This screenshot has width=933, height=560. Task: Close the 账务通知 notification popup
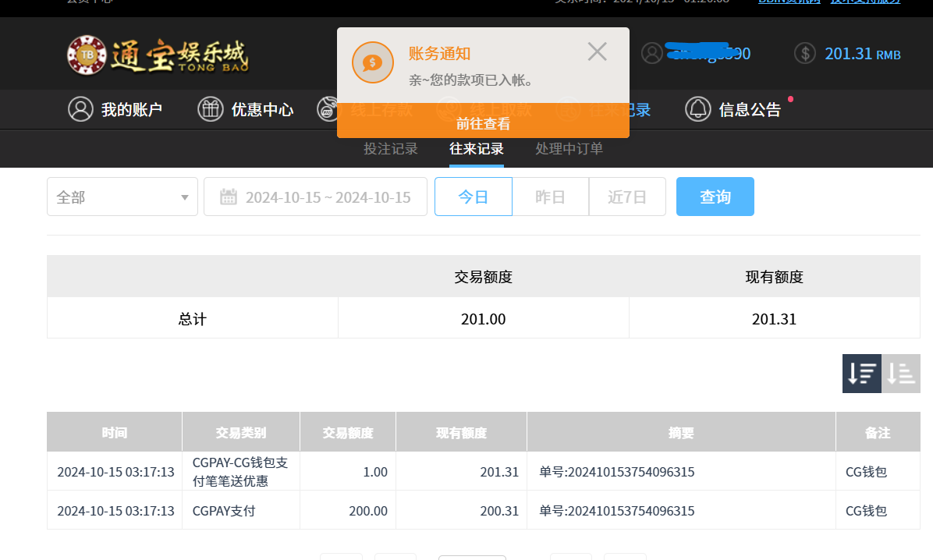(597, 52)
